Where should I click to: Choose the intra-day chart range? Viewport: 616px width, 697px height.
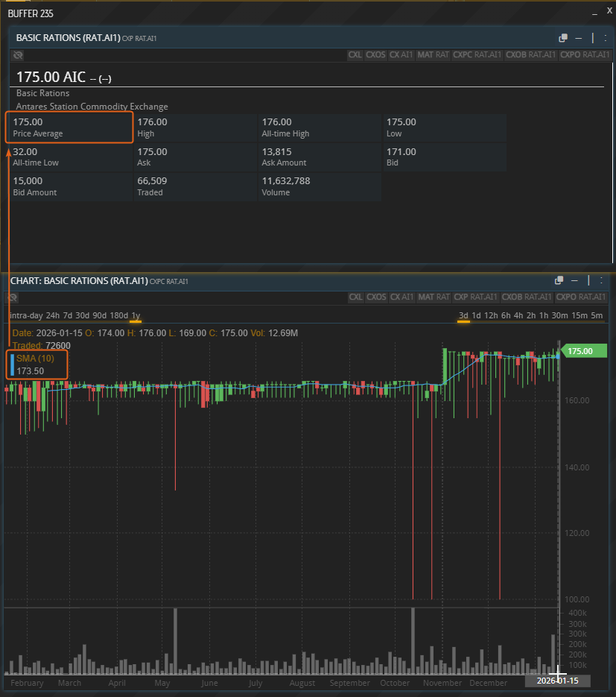[25, 315]
